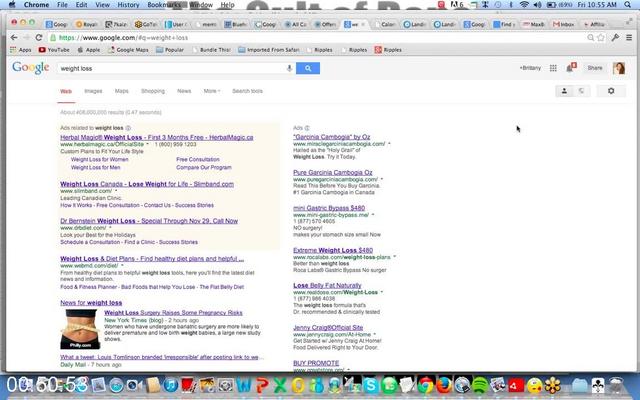
Task: Click the volume icon in menu bar
Action: [538, 5]
